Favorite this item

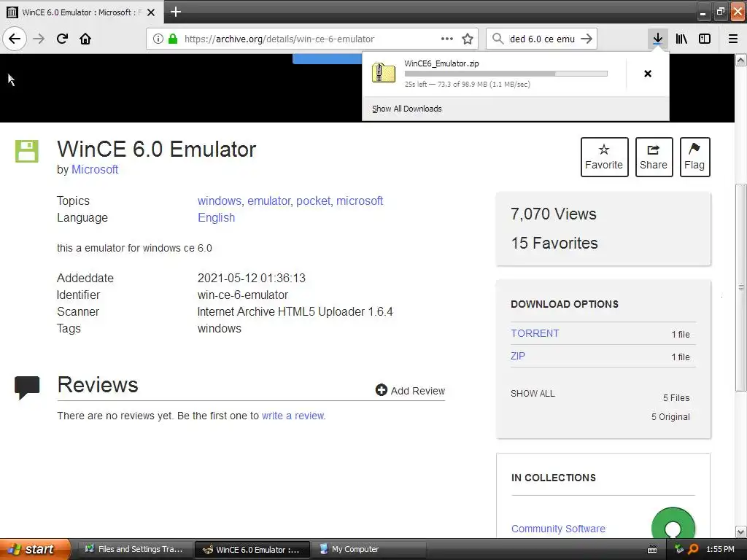[604, 157]
